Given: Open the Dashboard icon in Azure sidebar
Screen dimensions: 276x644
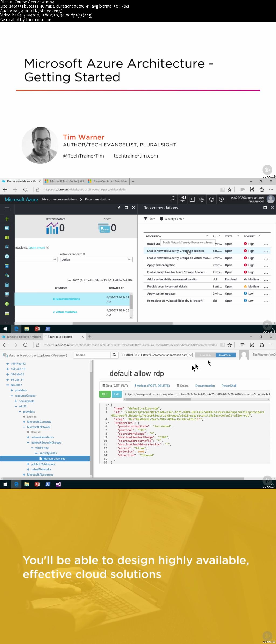Looking at the screenshot, I should [7, 228].
